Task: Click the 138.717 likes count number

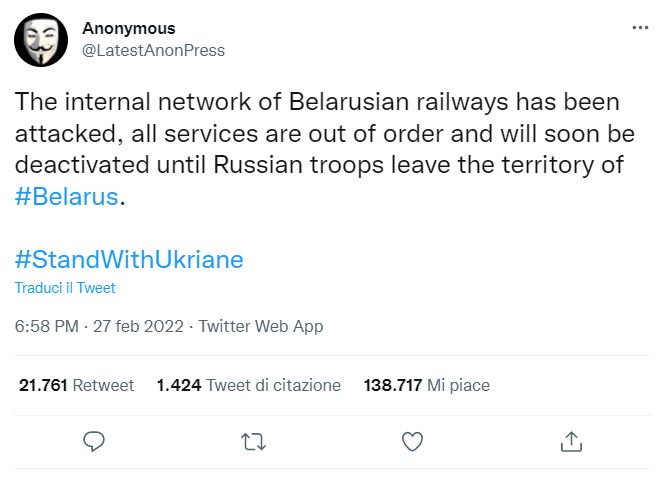Action: coord(392,385)
